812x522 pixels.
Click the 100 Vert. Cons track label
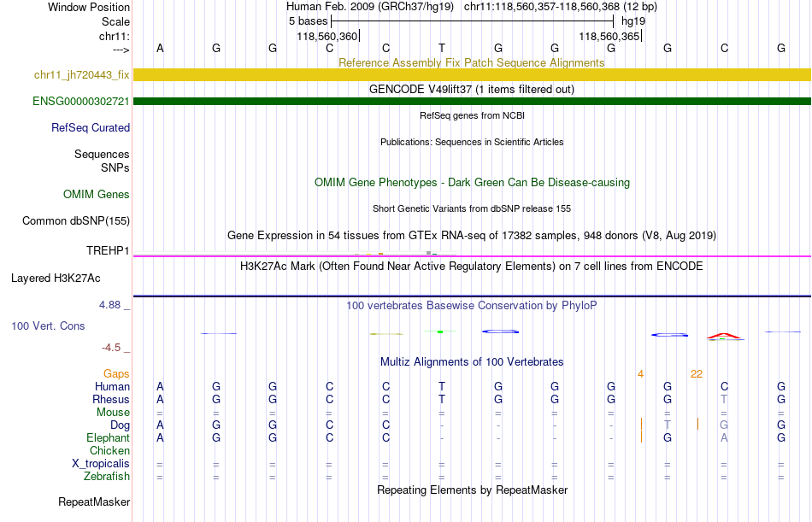click(48, 326)
